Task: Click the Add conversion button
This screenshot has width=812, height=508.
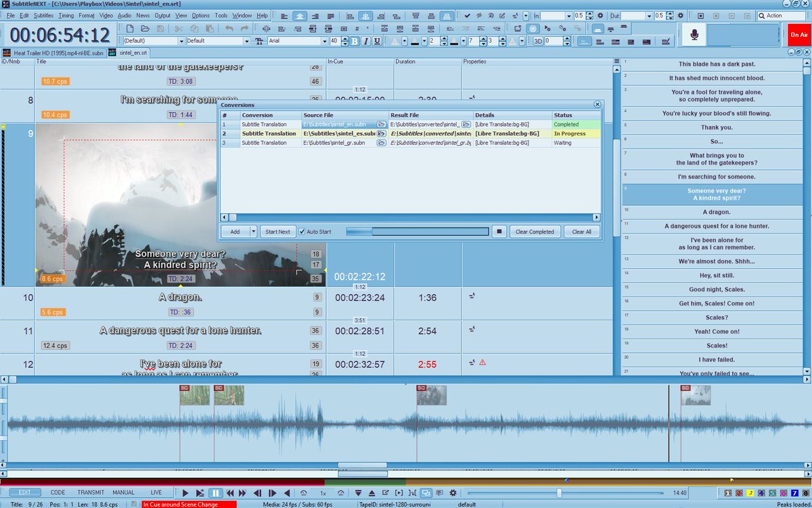Action: [x=235, y=232]
